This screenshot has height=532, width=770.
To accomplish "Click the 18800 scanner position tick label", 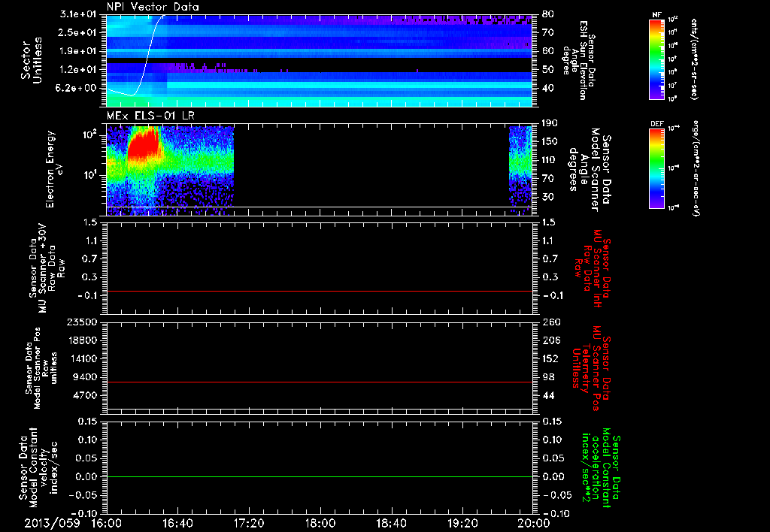I will click(81, 340).
